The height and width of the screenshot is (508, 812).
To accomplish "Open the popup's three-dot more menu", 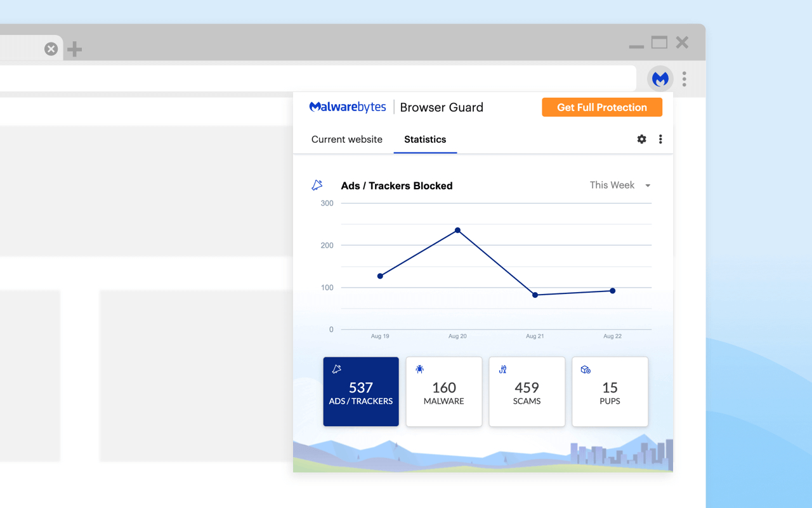I will 660,139.
